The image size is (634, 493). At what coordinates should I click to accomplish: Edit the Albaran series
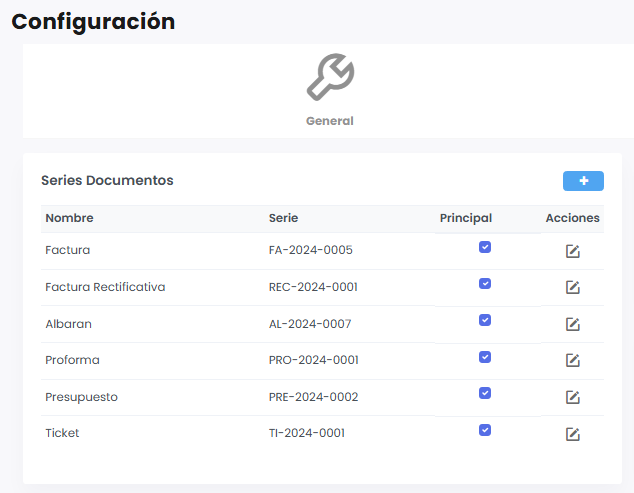pos(573,324)
